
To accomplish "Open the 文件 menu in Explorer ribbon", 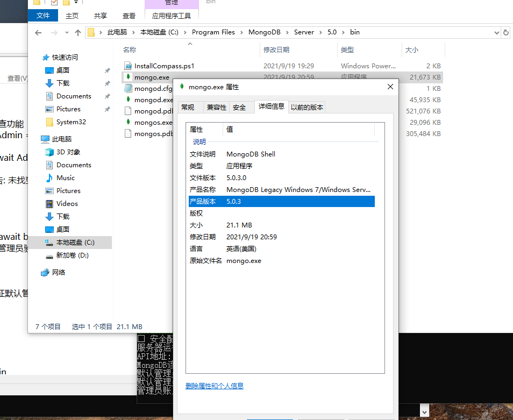I will pyautogui.click(x=43, y=16).
